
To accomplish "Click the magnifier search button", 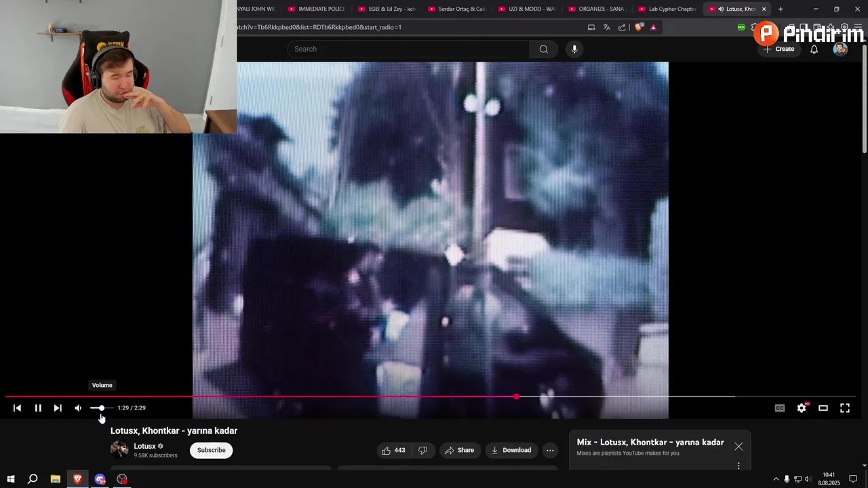I will (x=543, y=49).
